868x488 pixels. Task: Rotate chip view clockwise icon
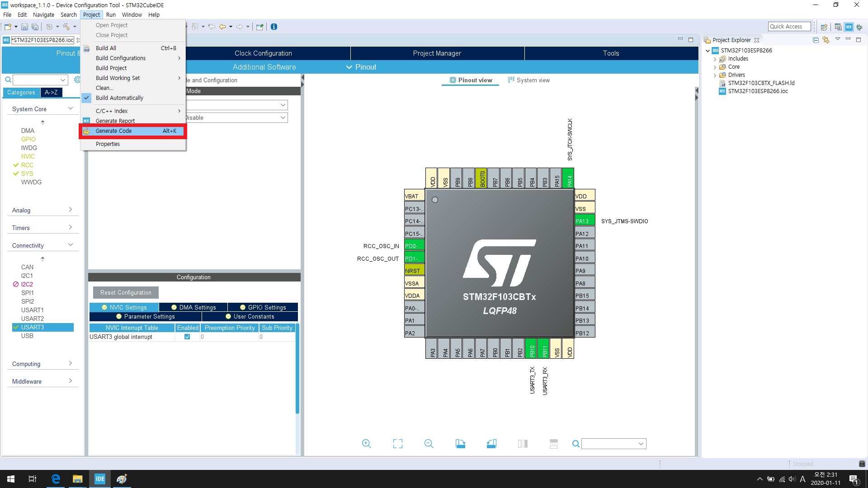tap(460, 444)
